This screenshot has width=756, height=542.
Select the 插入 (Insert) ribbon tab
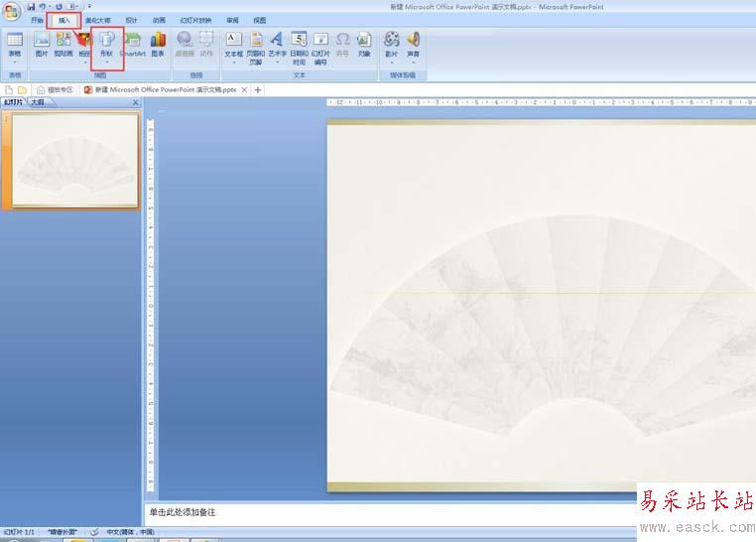pos(63,20)
